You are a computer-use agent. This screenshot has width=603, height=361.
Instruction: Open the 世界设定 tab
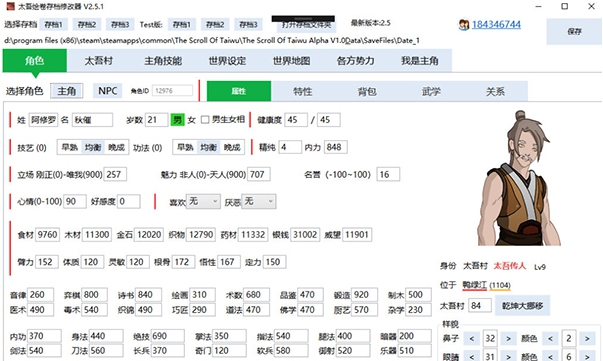click(227, 61)
